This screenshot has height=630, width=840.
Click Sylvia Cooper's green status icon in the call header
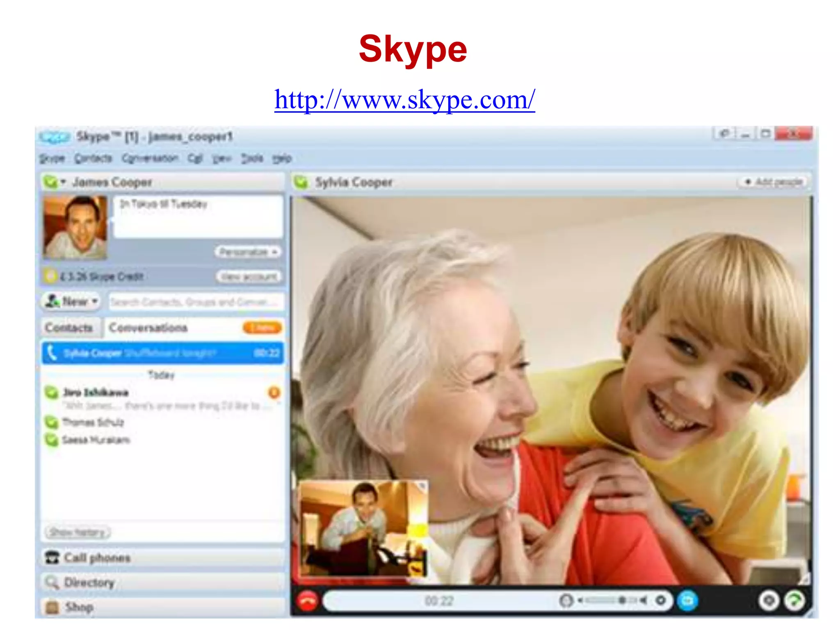click(x=301, y=182)
